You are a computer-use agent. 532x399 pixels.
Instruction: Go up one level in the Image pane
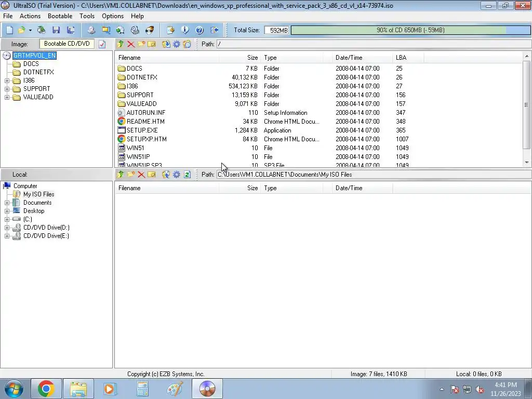tap(120, 44)
